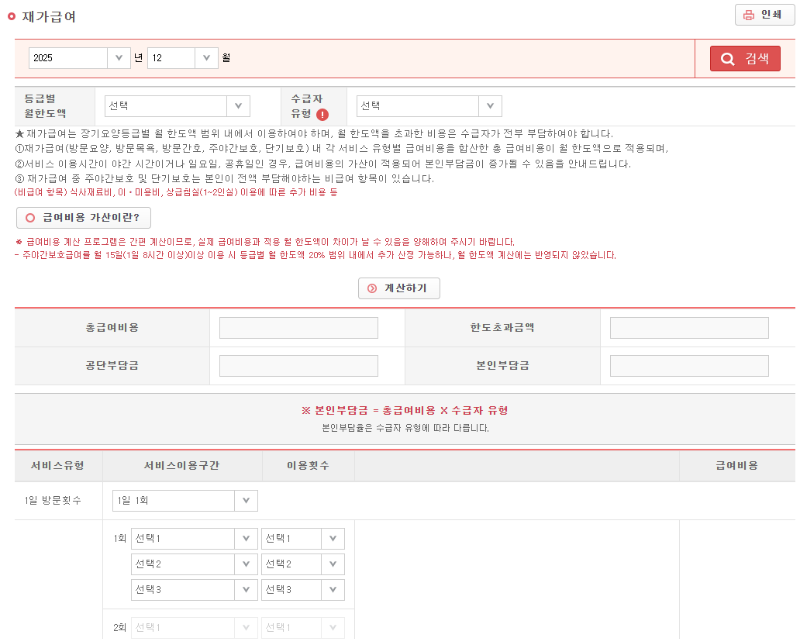Image resolution: width=800 pixels, height=639 pixels.
Task: Click the red bullet icon next to the 재가급여 title
Action: pyautogui.click(x=13, y=16)
